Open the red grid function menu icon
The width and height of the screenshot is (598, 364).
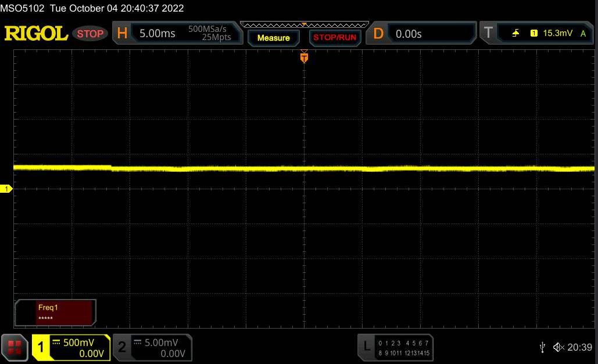click(15, 347)
